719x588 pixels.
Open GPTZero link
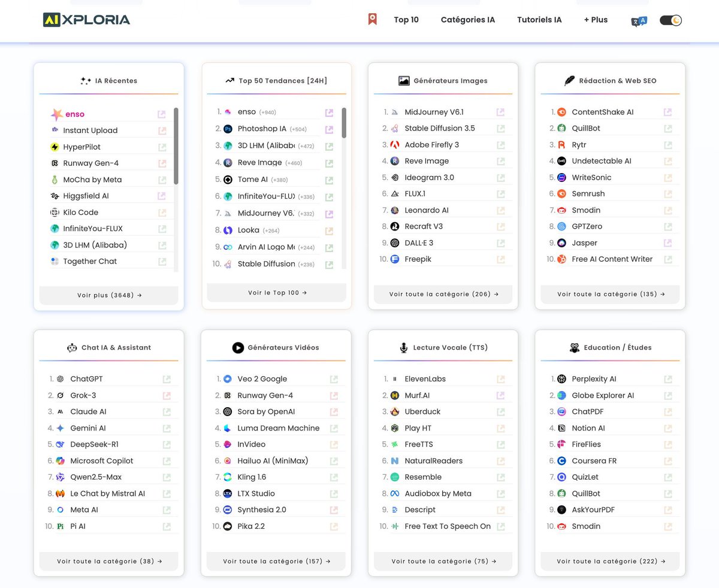(587, 226)
